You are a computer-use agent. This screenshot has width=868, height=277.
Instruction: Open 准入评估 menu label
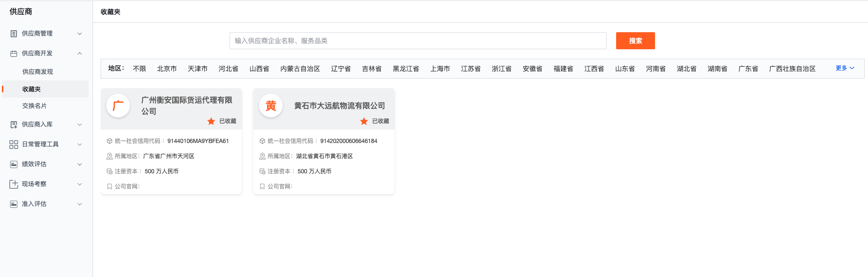pyautogui.click(x=34, y=204)
